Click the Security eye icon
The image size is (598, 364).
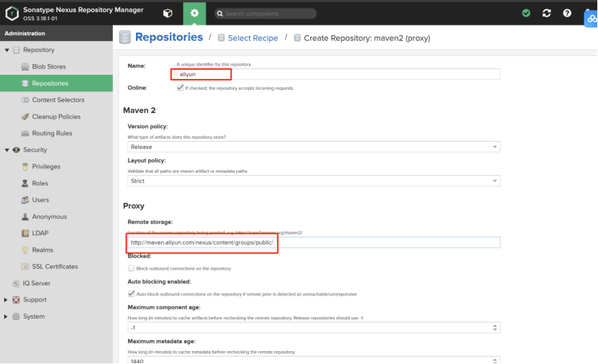click(x=16, y=150)
